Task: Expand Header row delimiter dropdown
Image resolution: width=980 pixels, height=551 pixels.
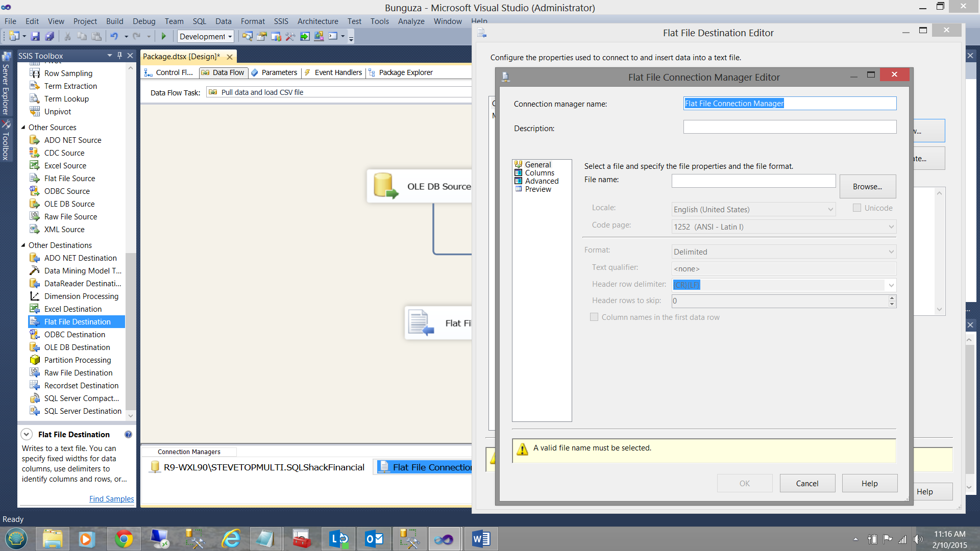Action: tap(891, 285)
